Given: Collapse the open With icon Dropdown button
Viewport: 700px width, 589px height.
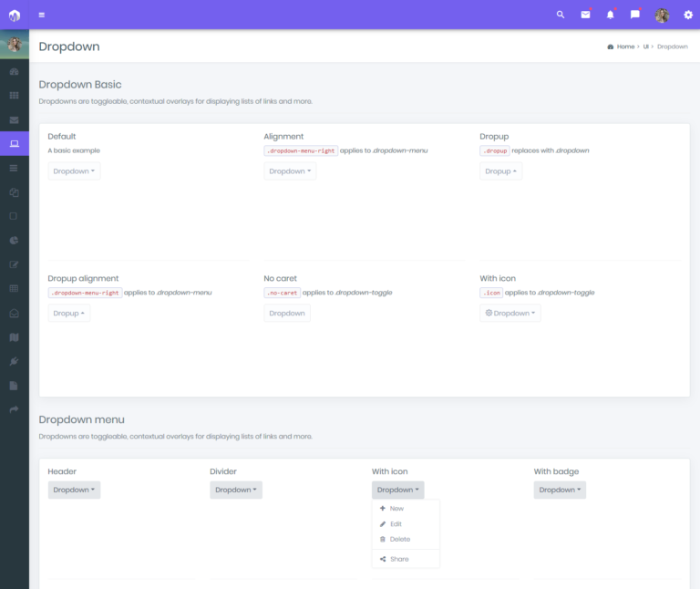Looking at the screenshot, I should [398, 490].
